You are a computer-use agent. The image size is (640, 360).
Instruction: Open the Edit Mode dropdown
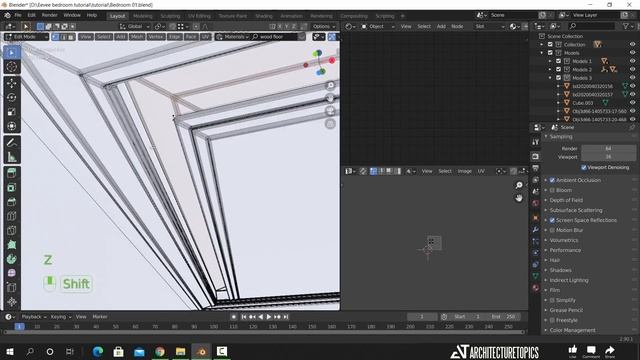(27, 37)
